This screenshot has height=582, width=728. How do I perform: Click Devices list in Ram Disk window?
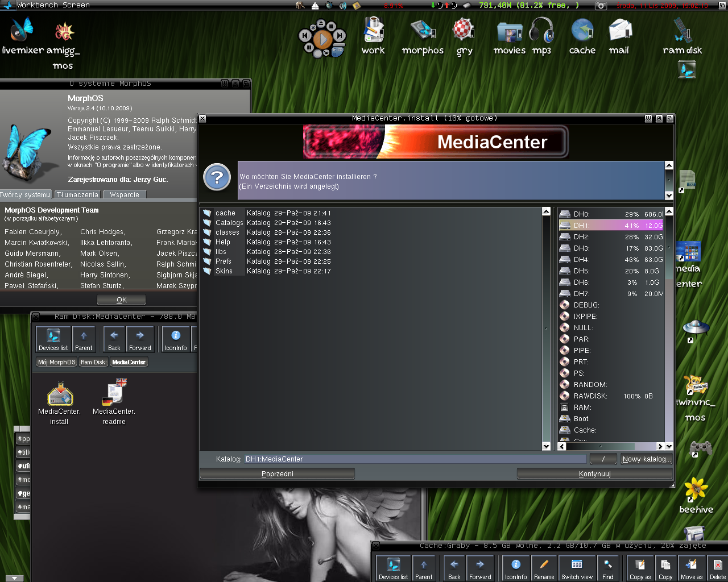53,339
